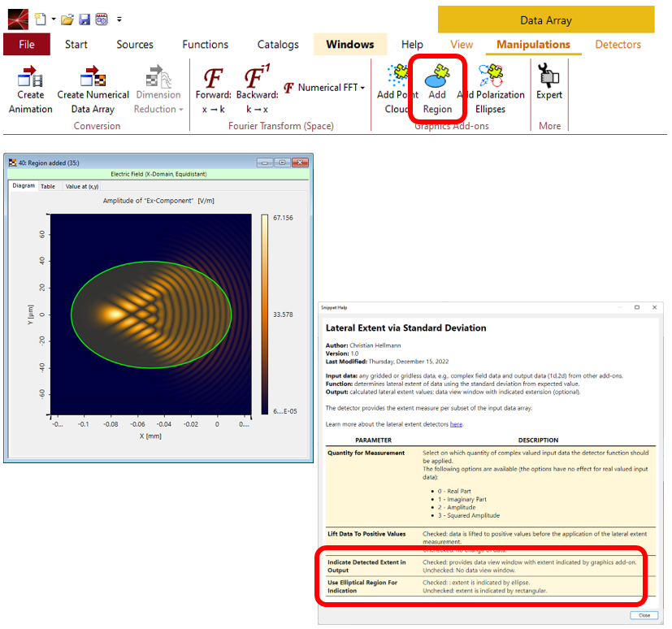Follow the 'here' link in Snippet Help

point(456,424)
